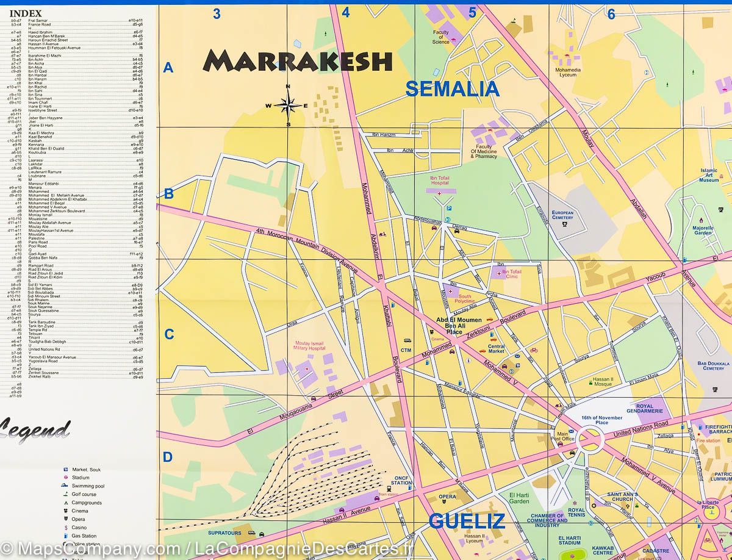The width and height of the screenshot is (732, 560).
Task: Select the Swimming pool legend symbol
Action: point(65,486)
